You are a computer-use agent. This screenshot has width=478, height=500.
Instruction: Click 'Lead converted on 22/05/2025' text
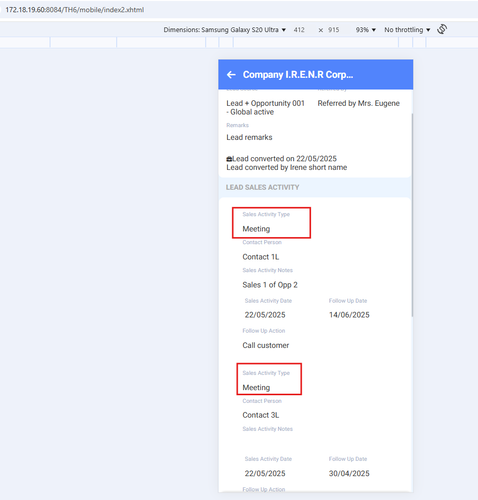284,159
